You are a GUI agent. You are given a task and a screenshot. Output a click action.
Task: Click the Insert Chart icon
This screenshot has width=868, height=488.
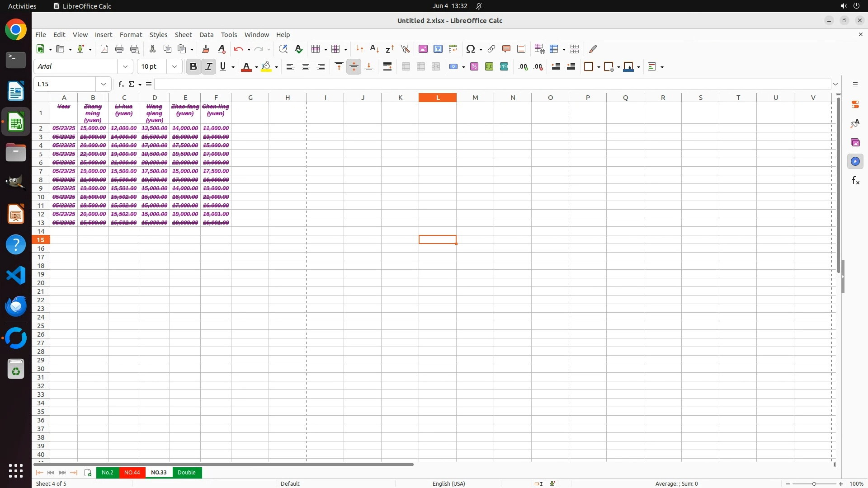(438, 49)
